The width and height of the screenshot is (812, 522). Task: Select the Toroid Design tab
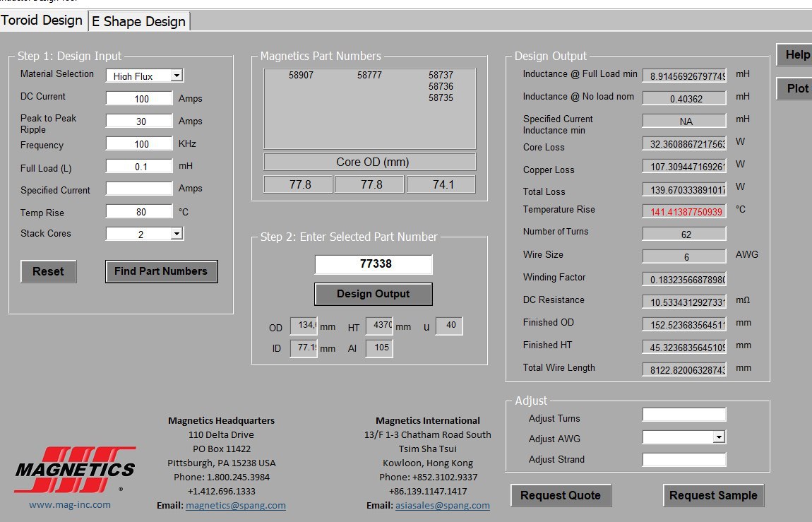[x=43, y=20]
